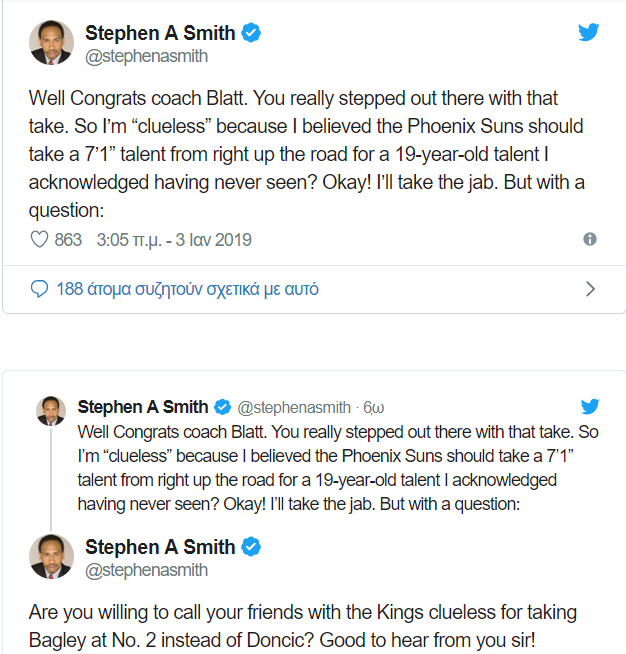This screenshot has height=654, width=626.
Task: Expand the conversation with the right chevron arrow
Action: coord(590,289)
